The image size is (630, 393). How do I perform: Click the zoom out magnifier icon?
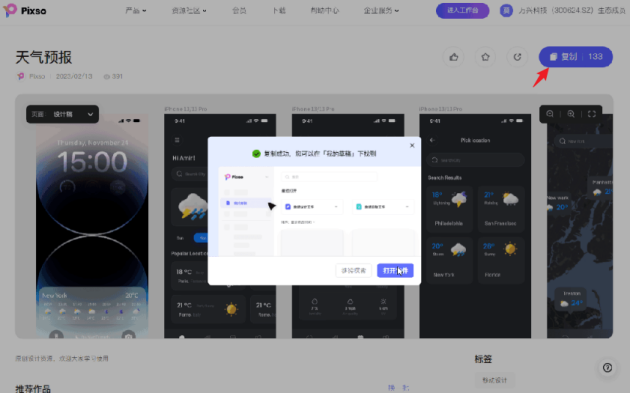coord(550,114)
